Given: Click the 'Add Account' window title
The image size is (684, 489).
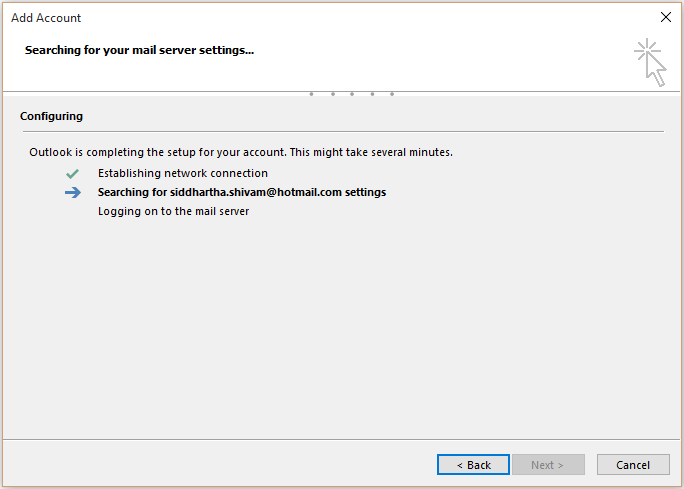Looking at the screenshot, I should click(46, 18).
